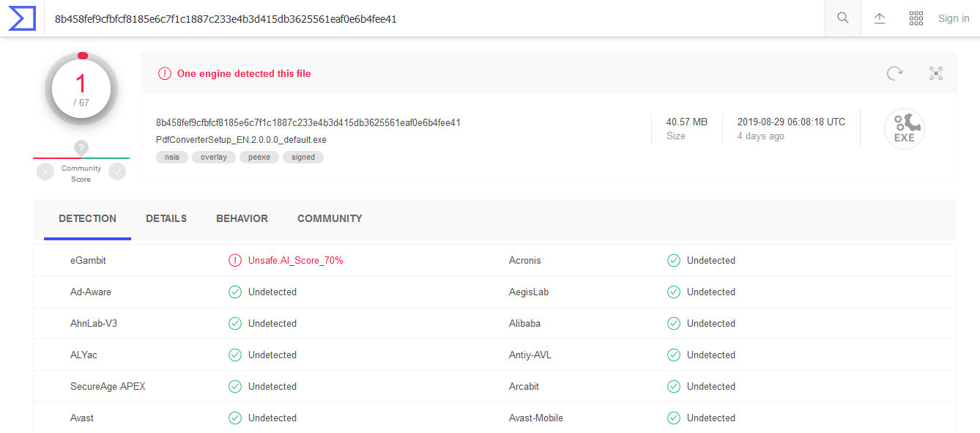Open the Behavior tab
The height and width of the screenshot is (433, 980).
tap(242, 218)
